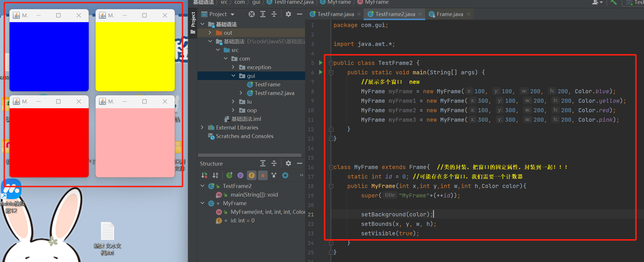Click the Project panel horizontal scrollbar
This screenshot has height=262, width=644.
pos(250,155)
